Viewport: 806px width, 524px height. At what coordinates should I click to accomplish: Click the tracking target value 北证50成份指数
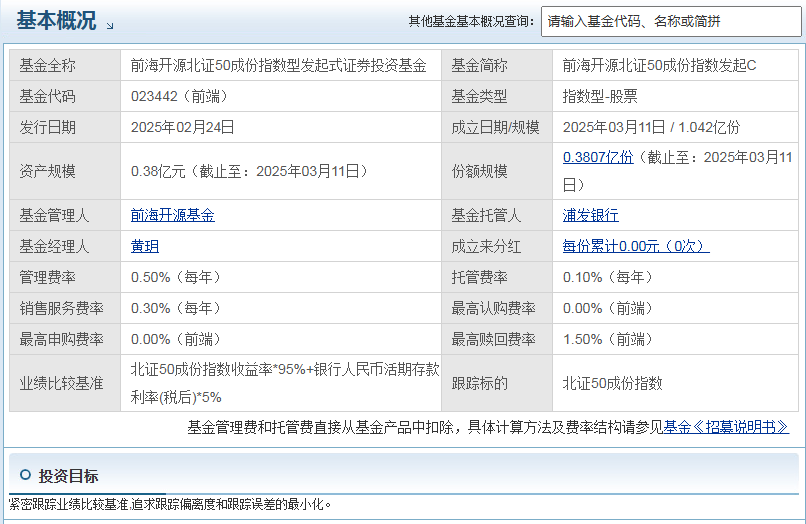tap(612, 383)
